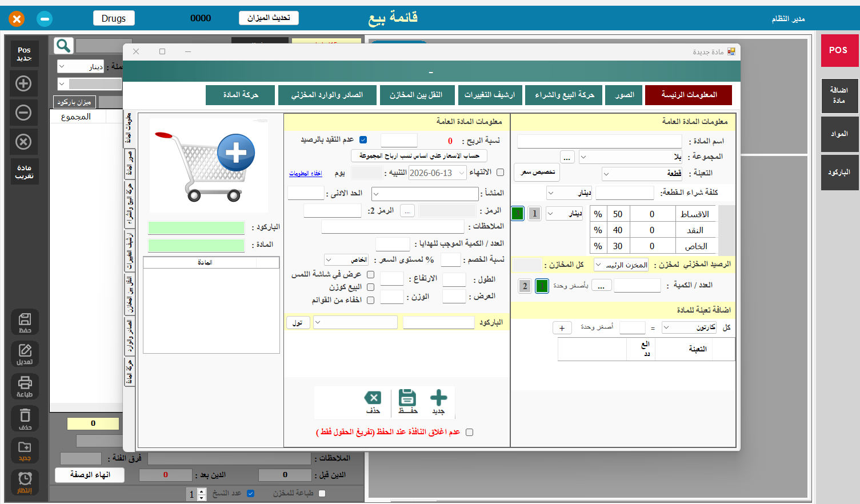Click the shopping cart add image
Image resolution: width=860 pixels, height=504 pixels.
click(x=209, y=166)
